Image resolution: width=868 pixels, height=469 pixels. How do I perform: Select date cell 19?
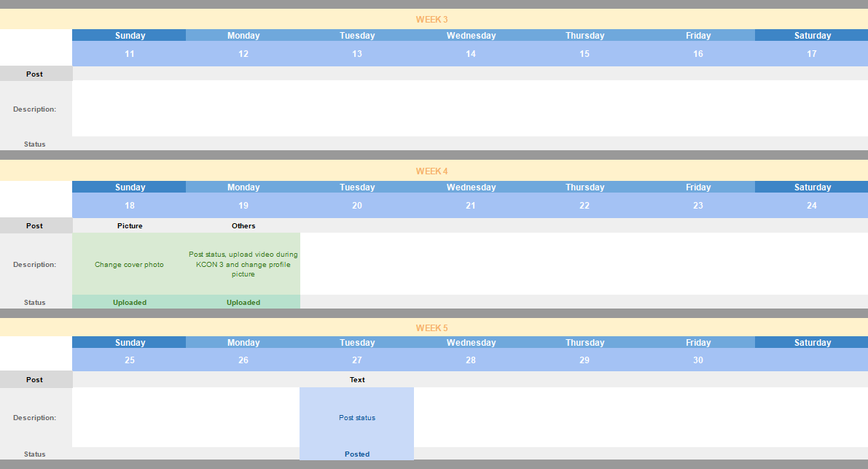tap(243, 206)
